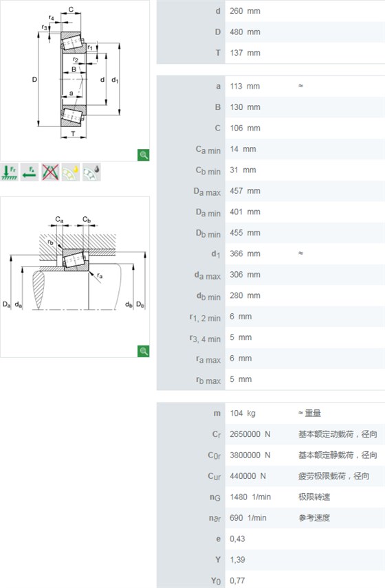Viewport: 385px width, 588px height.
Task: Click the 基本额定动载荷 description text
Action: pyautogui.click(x=326, y=434)
